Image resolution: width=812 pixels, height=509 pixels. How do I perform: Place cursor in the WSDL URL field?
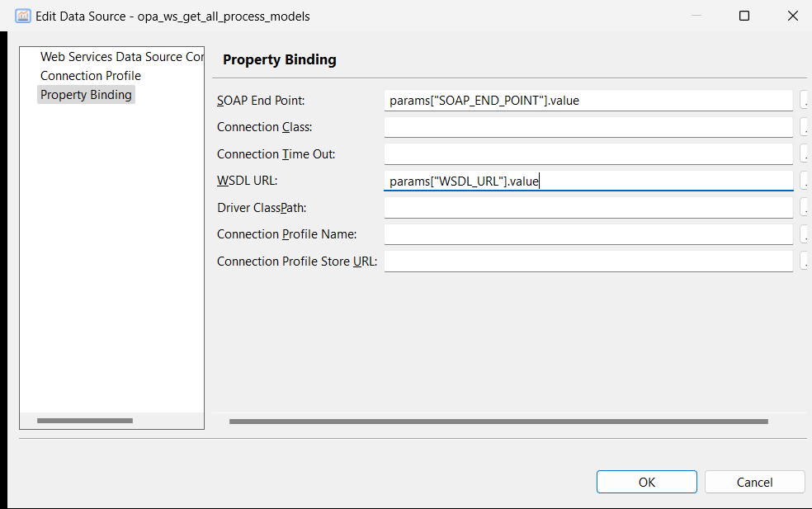(588, 181)
